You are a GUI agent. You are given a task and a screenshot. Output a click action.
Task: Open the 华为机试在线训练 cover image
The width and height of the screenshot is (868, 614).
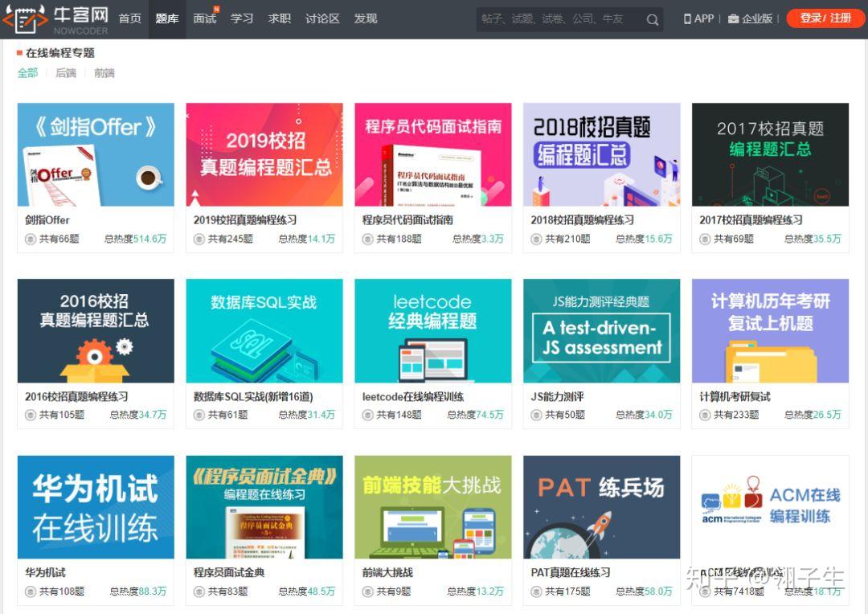click(96, 507)
